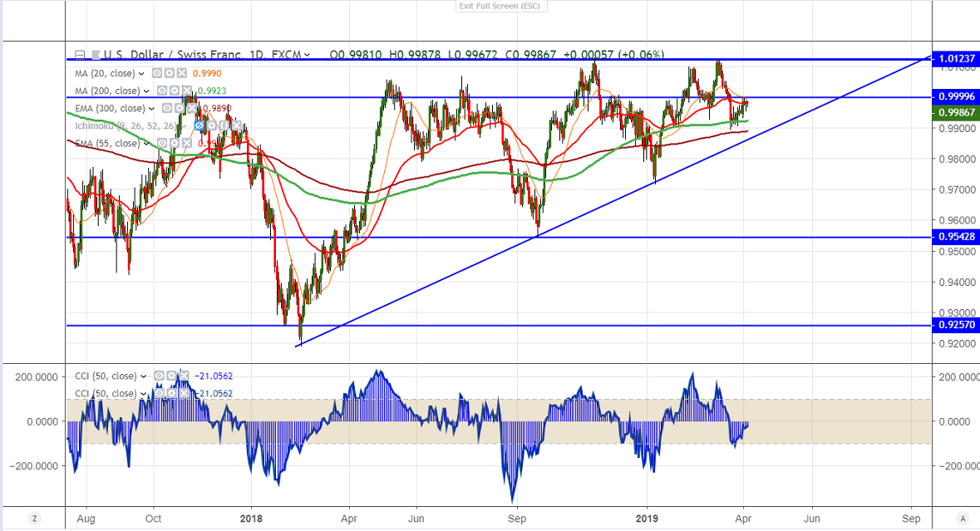
Task: Click the 2019 label on time axis
Action: tap(646, 519)
